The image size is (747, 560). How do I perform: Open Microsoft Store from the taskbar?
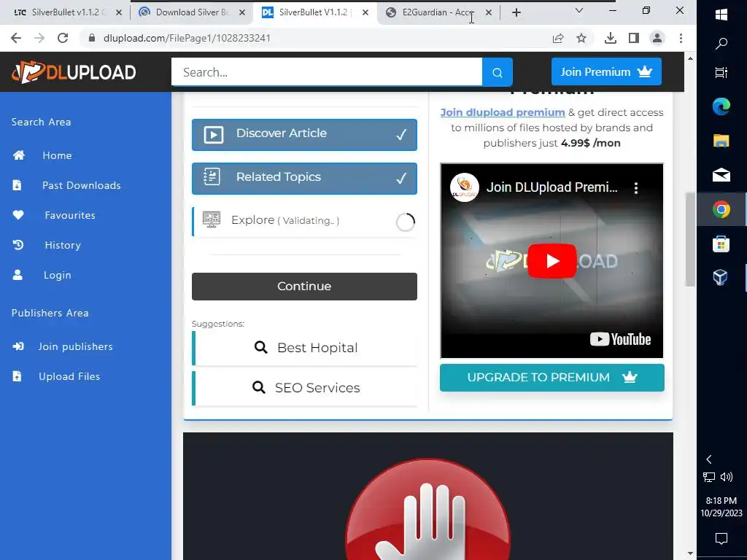[721, 244]
